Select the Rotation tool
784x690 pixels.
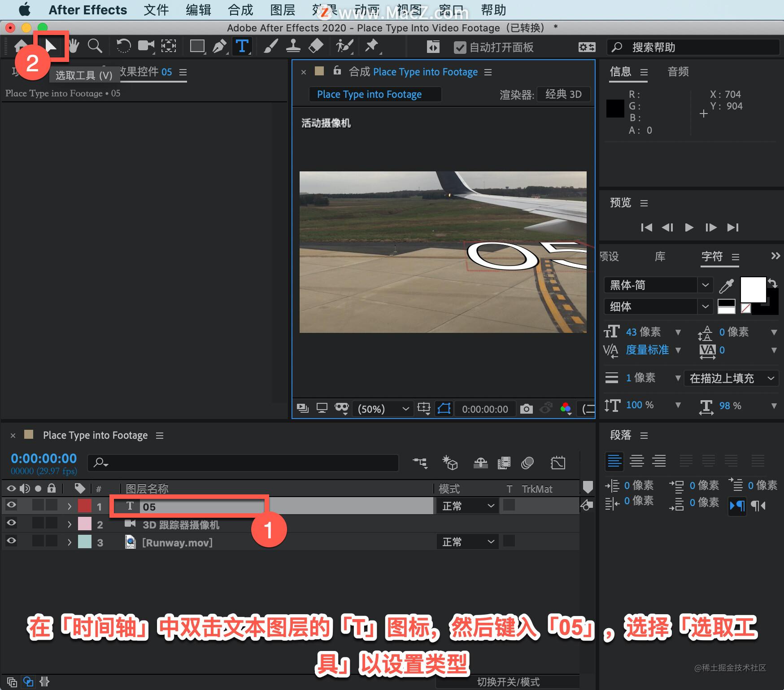click(x=123, y=46)
